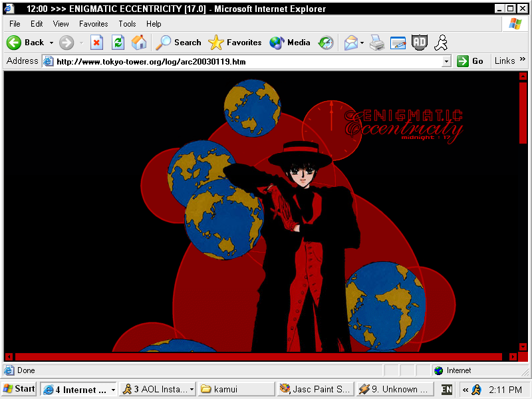The width and height of the screenshot is (532, 399).
Task: Switch to kamui folder taskbar button
Action: [x=237, y=389]
